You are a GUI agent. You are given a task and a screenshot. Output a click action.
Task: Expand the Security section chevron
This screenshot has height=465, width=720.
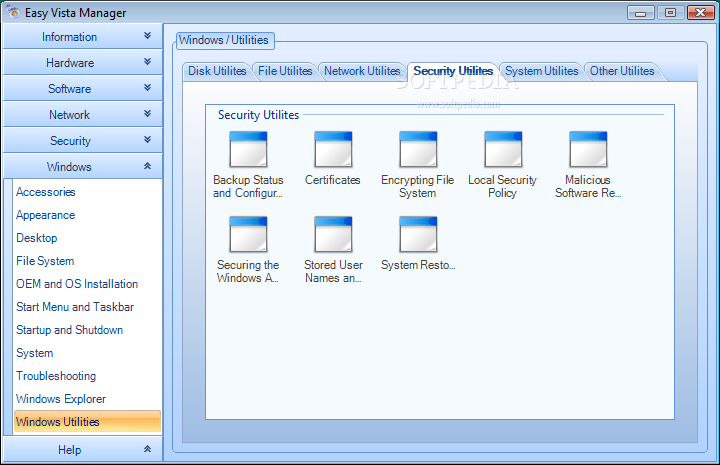tap(147, 140)
